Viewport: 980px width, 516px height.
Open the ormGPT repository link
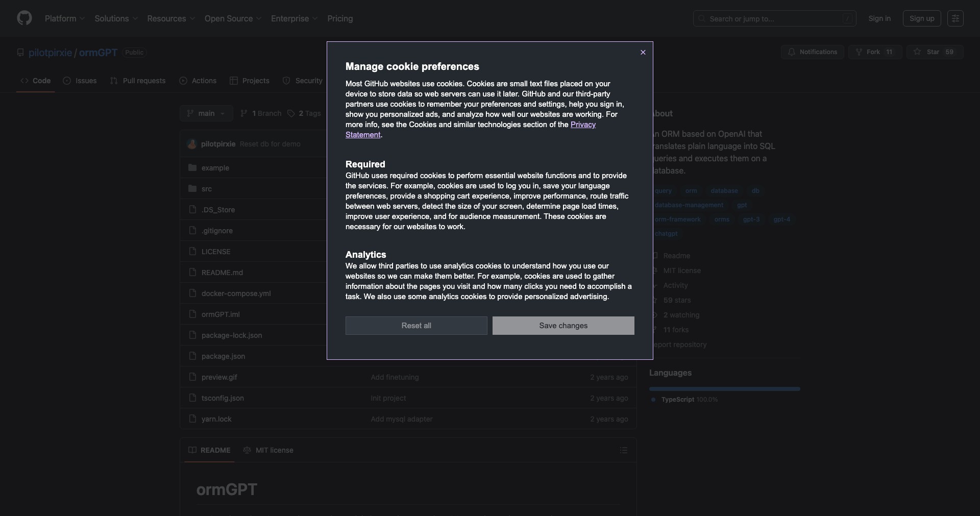pyautogui.click(x=98, y=53)
